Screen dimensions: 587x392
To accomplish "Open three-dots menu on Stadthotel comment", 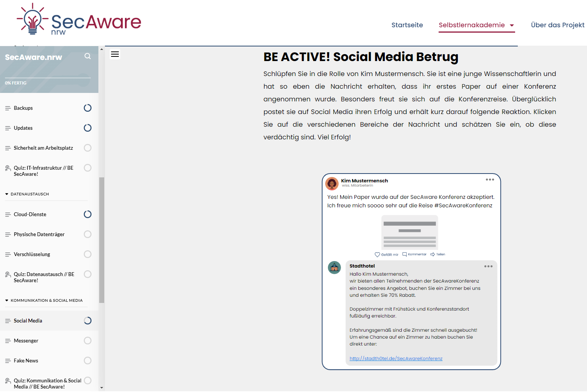I will 488,266.
